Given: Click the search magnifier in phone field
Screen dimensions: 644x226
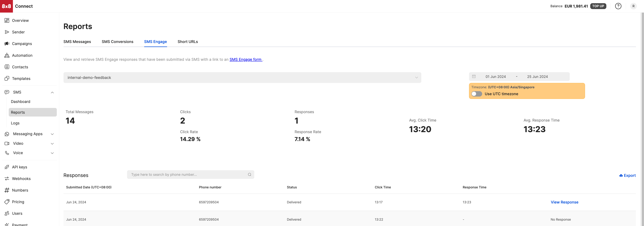Looking at the screenshot, I should point(249,175).
